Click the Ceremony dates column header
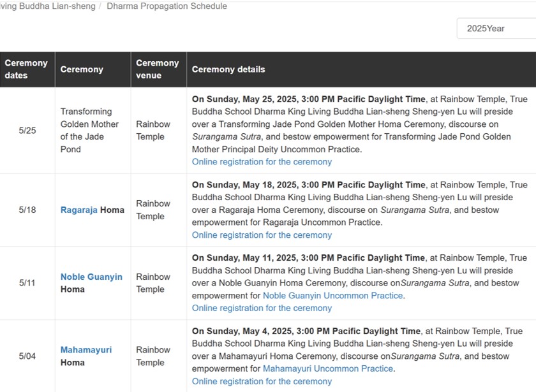 (x=27, y=69)
